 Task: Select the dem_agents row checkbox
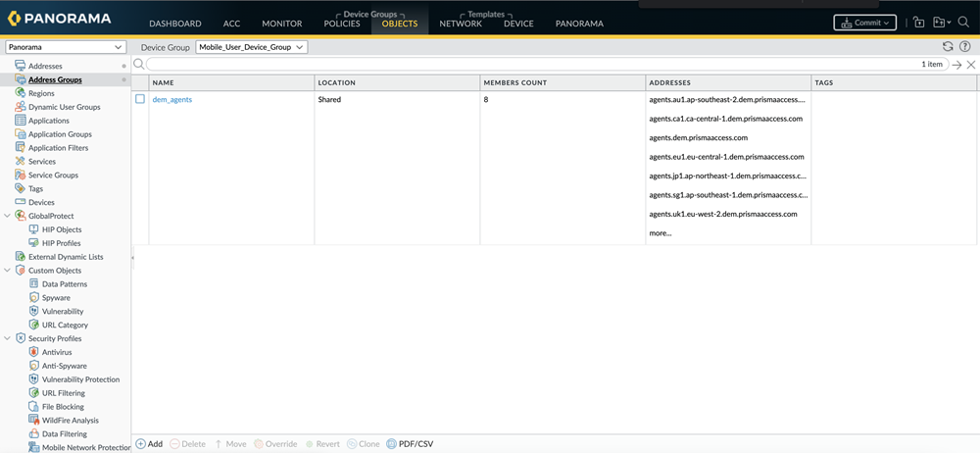point(140,99)
